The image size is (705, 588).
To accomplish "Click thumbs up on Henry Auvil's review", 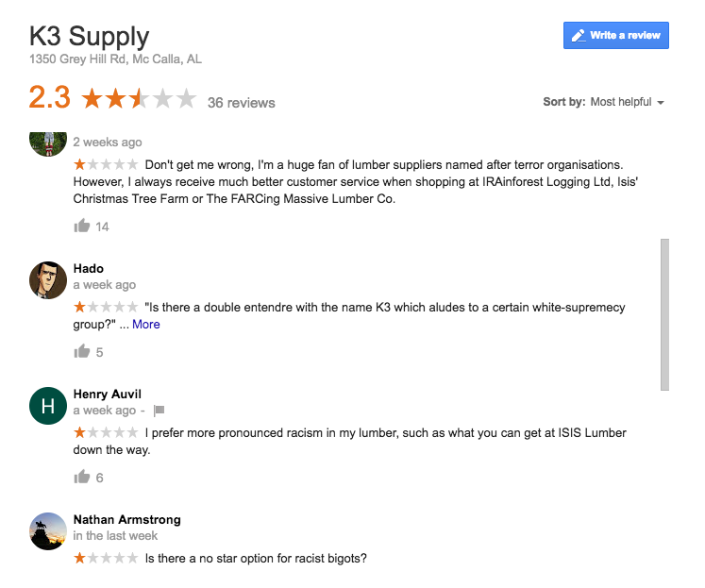I will (82, 478).
